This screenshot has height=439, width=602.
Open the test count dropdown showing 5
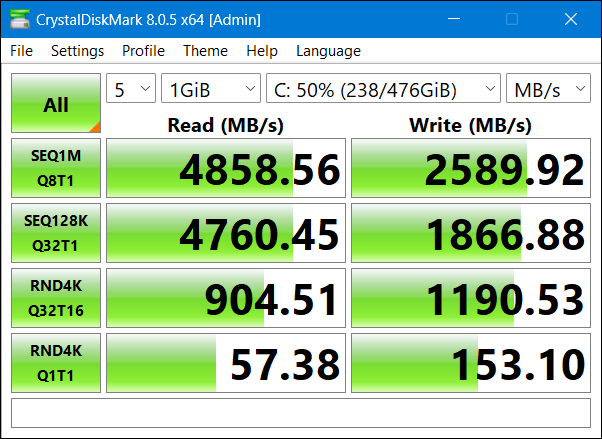coord(130,89)
